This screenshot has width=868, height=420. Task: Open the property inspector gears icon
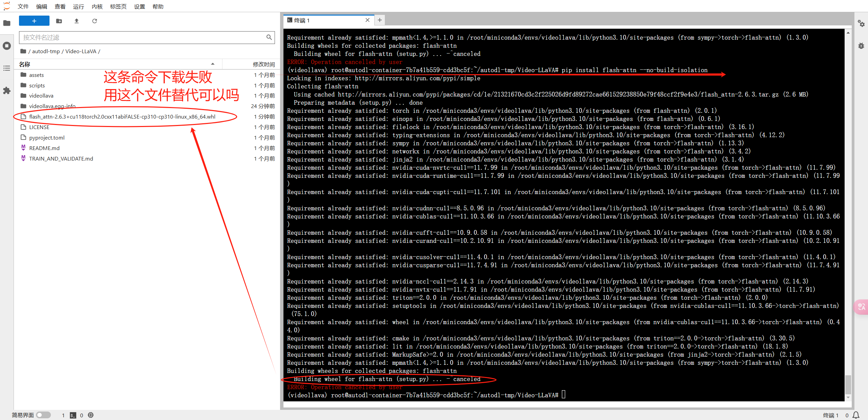tap(861, 23)
